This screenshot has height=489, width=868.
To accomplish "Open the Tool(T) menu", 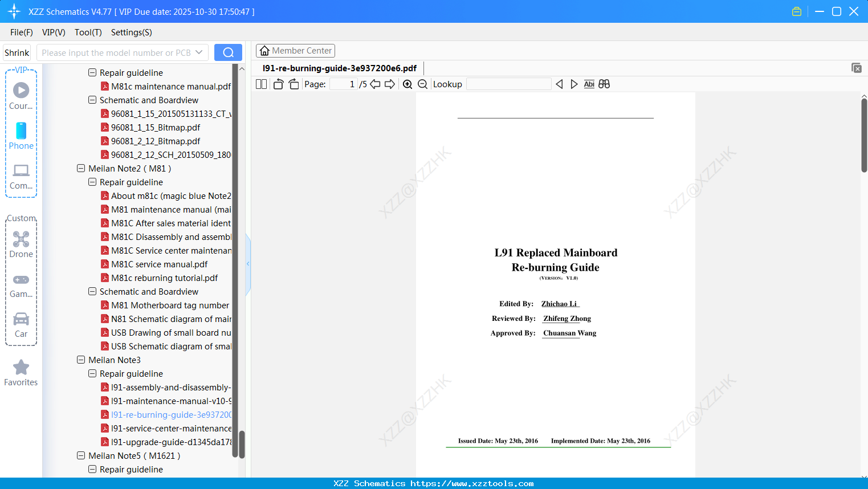I will 88,32.
